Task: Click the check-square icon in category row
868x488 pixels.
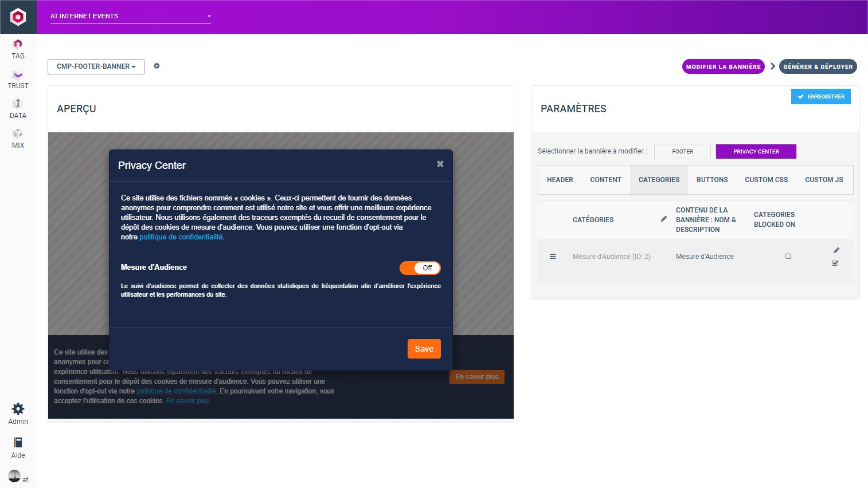Action: (835, 263)
